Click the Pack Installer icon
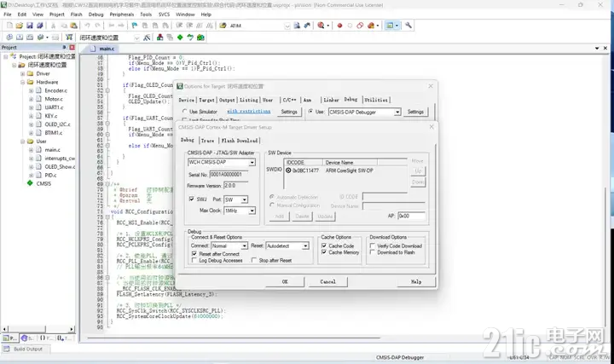This screenshot has width=614, height=364. (x=200, y=38)
